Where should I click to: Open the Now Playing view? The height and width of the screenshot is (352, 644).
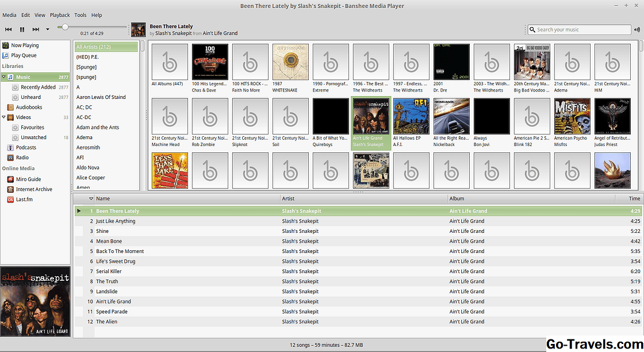coord(25,45)
